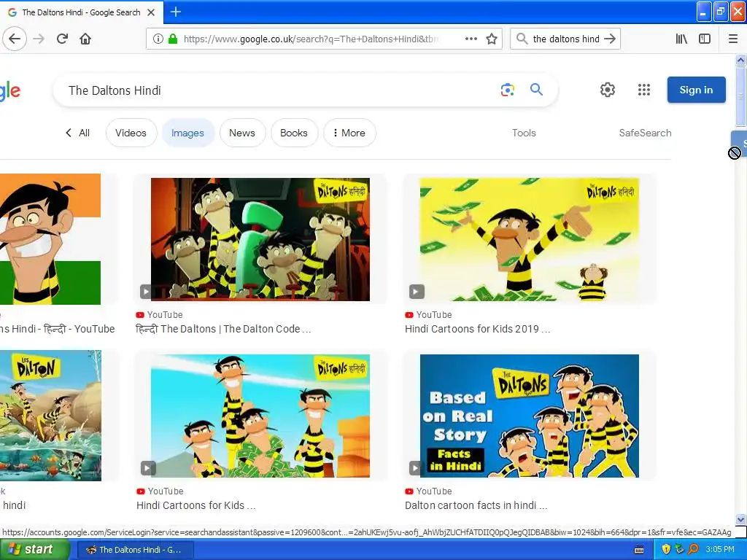This screenshot has width=747, height=560.
Task: Open SafeSearch settings
Action: pyautogui.click(x=645, y=133)
